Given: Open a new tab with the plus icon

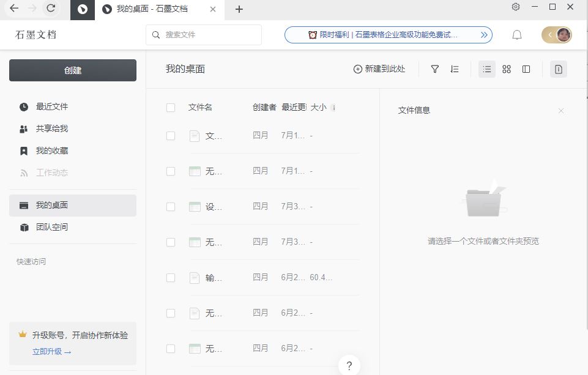Looking at the screenshot, I should coord(239,9).
